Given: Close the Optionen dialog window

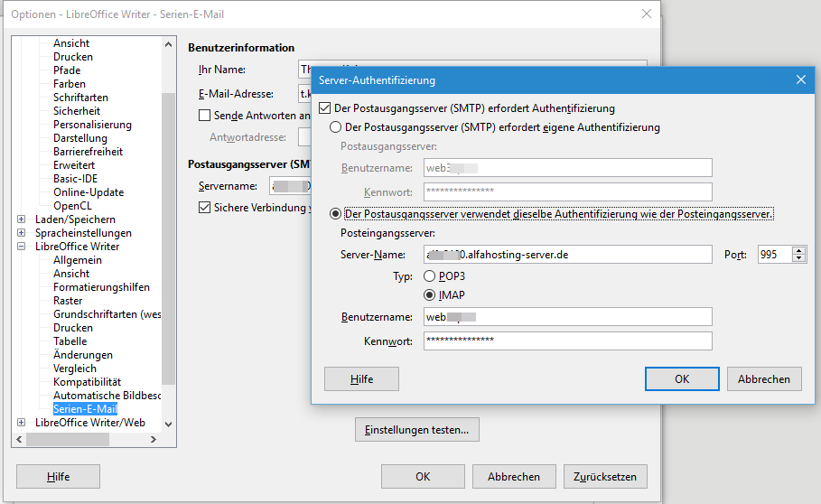Looking at the screenshot, I should [647, 14].
